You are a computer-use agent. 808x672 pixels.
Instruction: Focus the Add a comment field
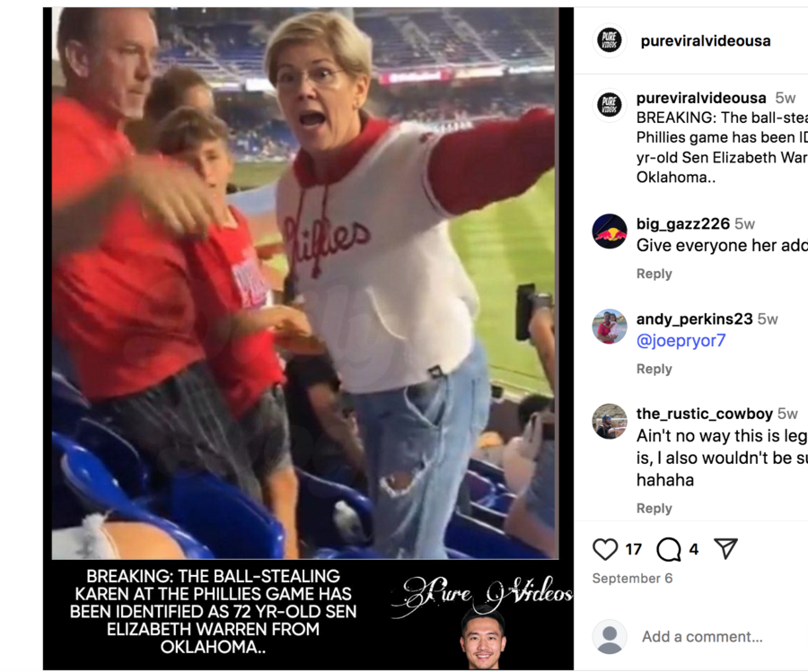point(702,637)
